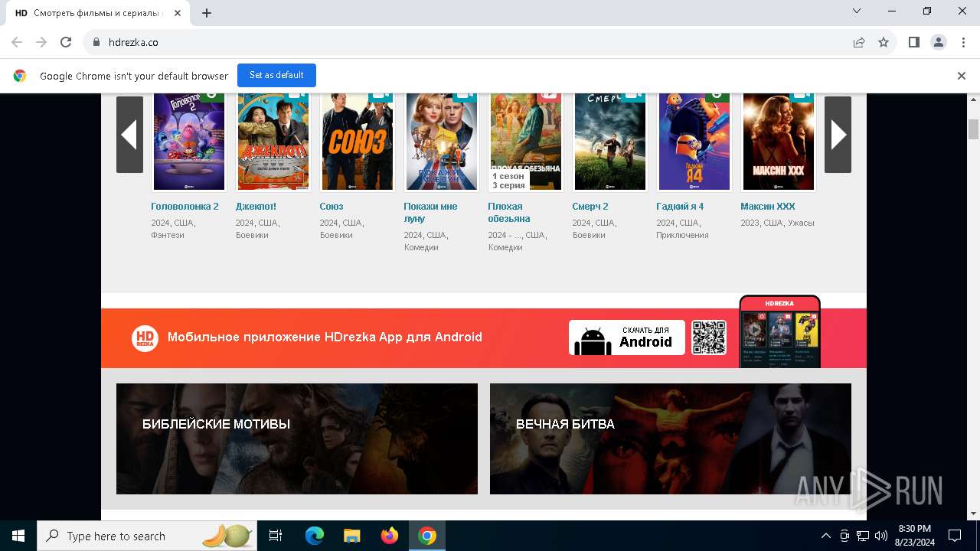Open the Гадкий я 4 title link
Image resolution: width=980 pixels, height=551 pixels.
[680, 207]
